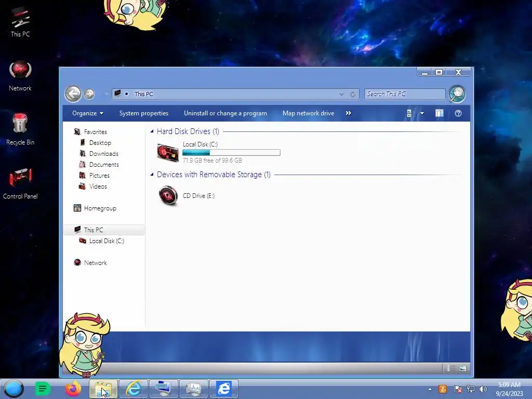This screenshot has width=532, height=399.
Task: Open the performance monitor taskbar icon
Action: coord(193,389)
